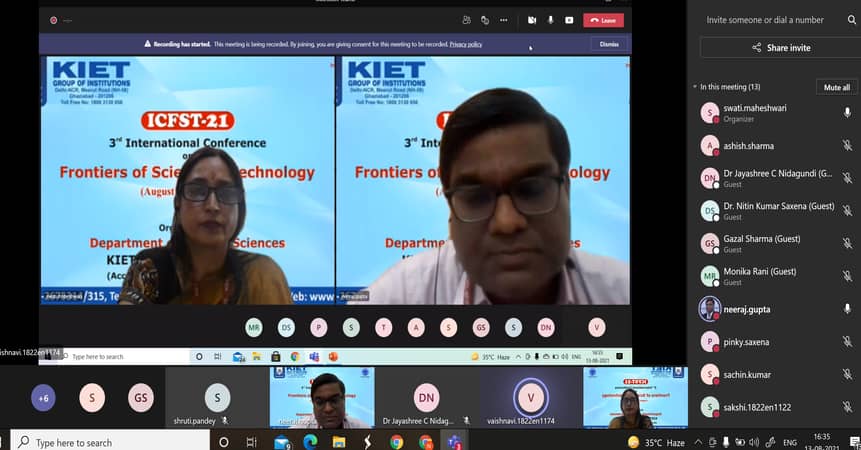Toggle the camera off icon
The width and height of the screenshot is (861, 450).
click(532, 20)
